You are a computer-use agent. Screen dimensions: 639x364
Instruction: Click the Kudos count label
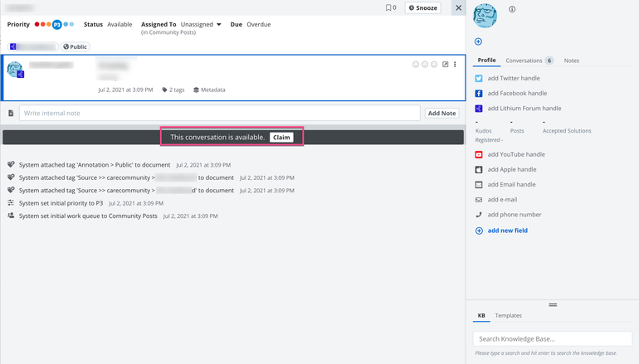click(x=483, y=131)
